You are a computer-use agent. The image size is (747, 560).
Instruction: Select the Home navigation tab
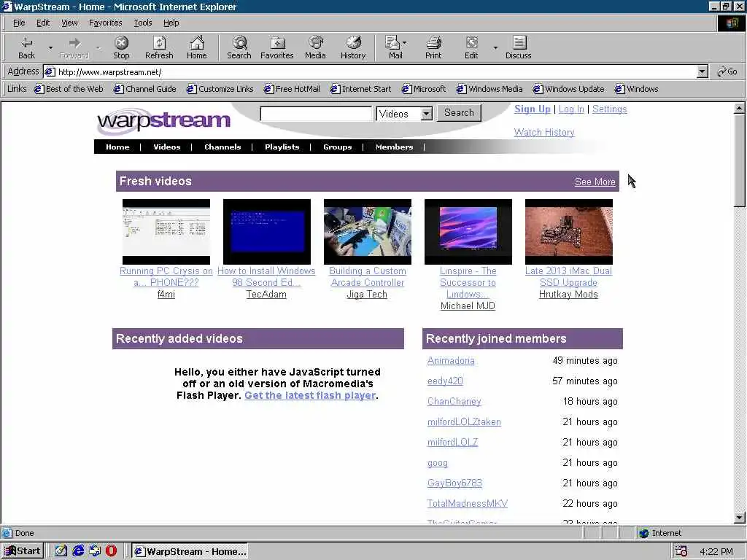[x=117, y=147]
